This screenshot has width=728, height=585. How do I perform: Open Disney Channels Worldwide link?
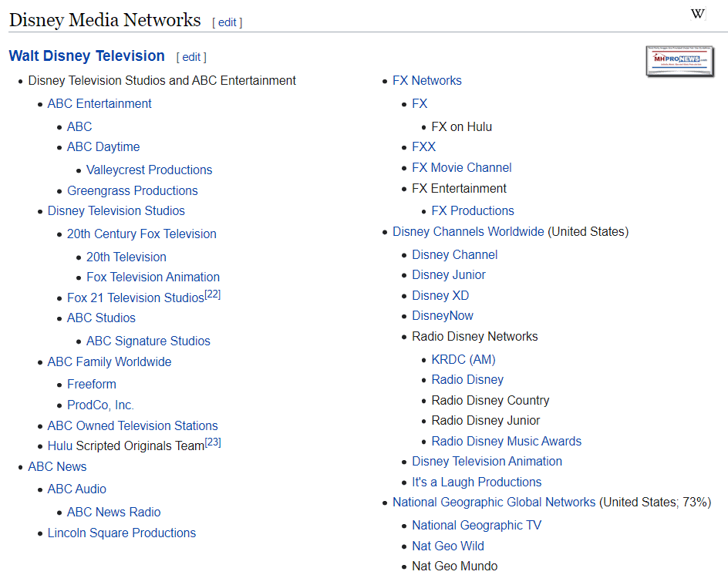coord(468,231)
